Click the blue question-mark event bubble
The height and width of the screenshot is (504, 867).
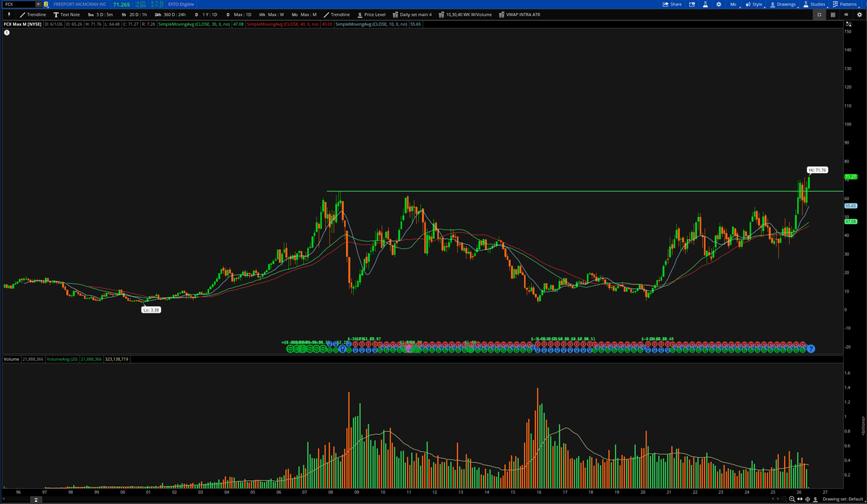pos(811,349)
